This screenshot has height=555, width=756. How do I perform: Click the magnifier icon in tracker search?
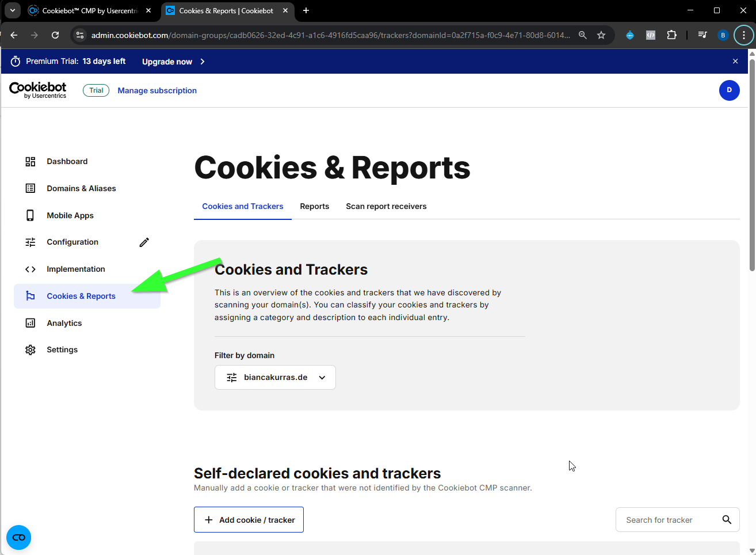[727, 520]
